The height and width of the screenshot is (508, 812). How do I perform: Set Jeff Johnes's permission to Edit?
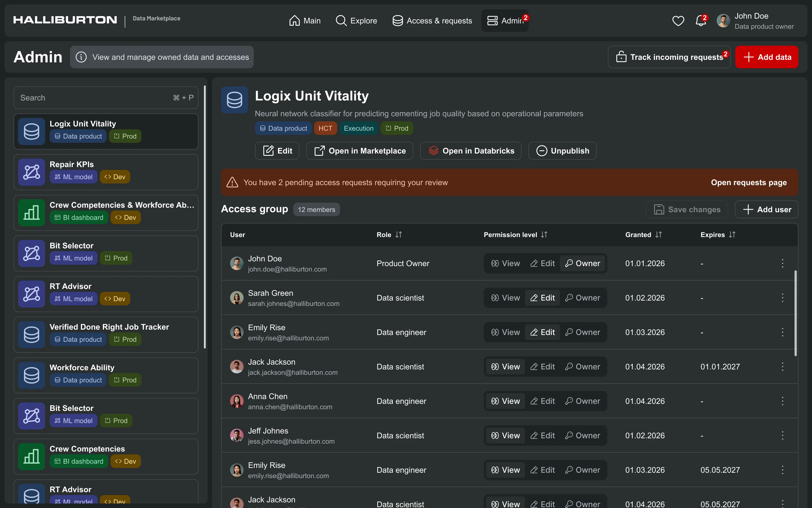click(x=542, y=435)
